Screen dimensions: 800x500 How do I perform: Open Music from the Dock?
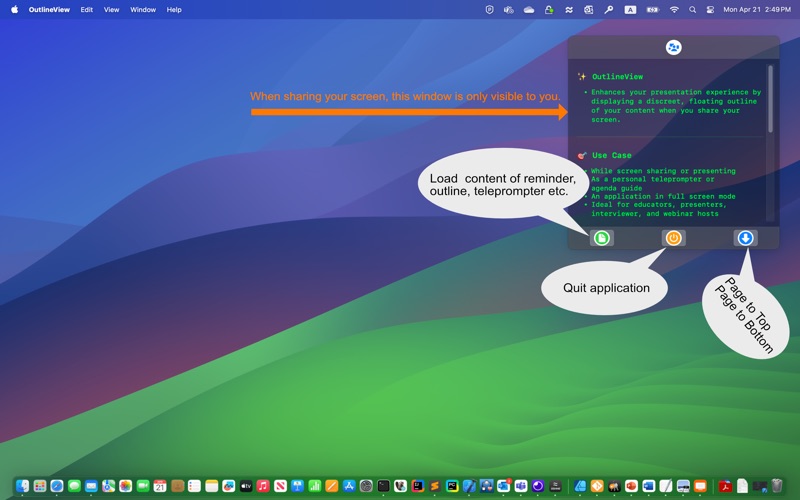(263, 486)
